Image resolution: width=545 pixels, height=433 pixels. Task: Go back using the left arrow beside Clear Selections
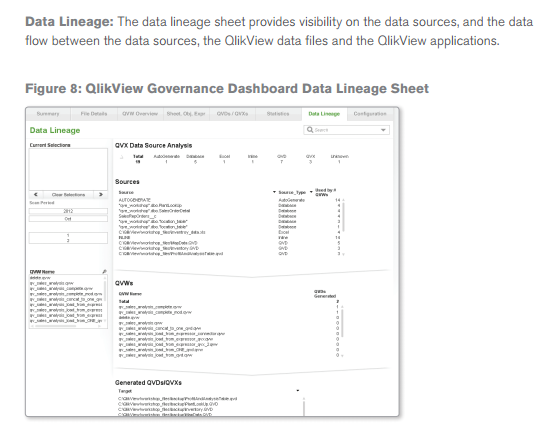(36, 195)
